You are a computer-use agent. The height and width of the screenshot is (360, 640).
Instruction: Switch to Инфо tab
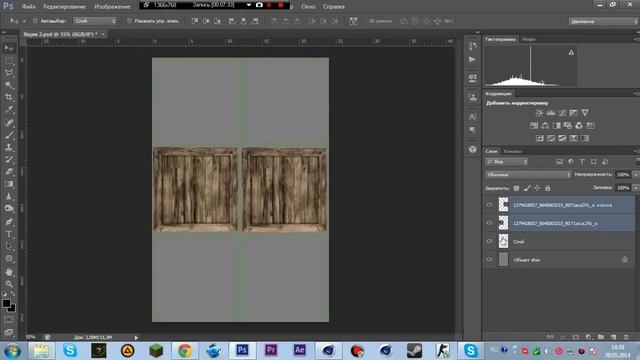click(x=529, y=40)
